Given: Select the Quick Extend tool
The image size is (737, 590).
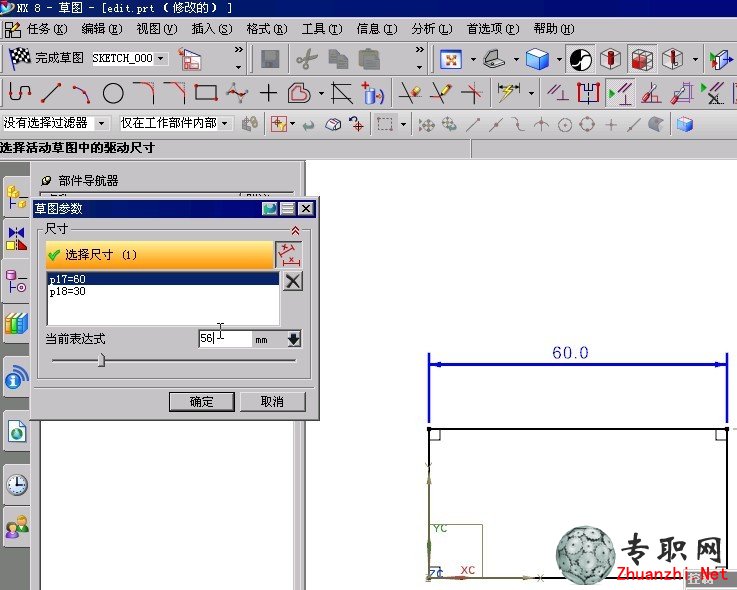Looking at the screenshot, I should click(x=441, y=93).
